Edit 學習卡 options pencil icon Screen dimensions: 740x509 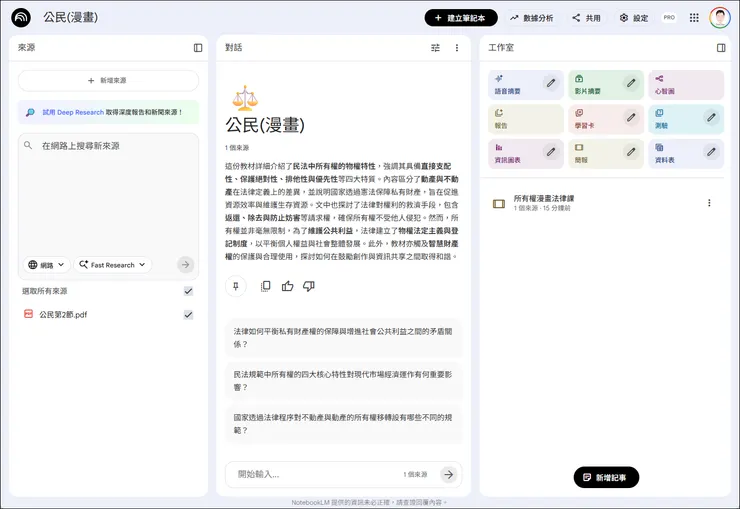(x=631, y=117)
